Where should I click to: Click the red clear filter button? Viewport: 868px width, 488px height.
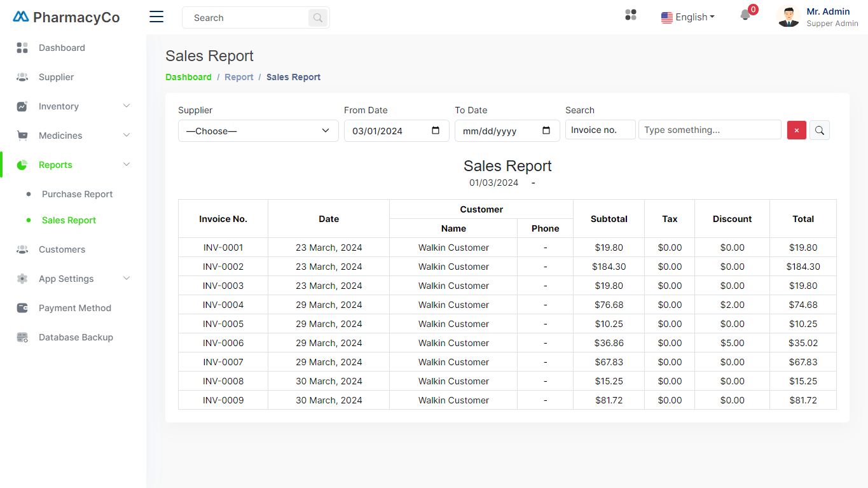796,130
